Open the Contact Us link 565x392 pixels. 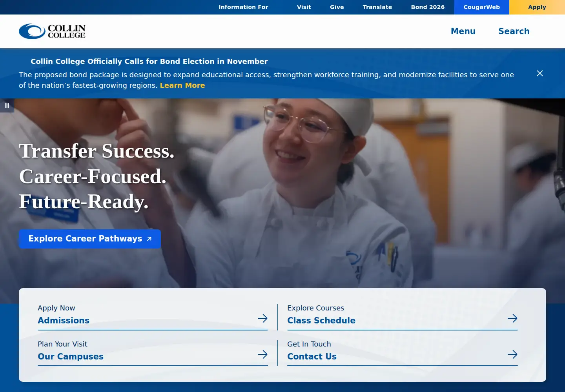pyautogui.click(x=312, y=356)
